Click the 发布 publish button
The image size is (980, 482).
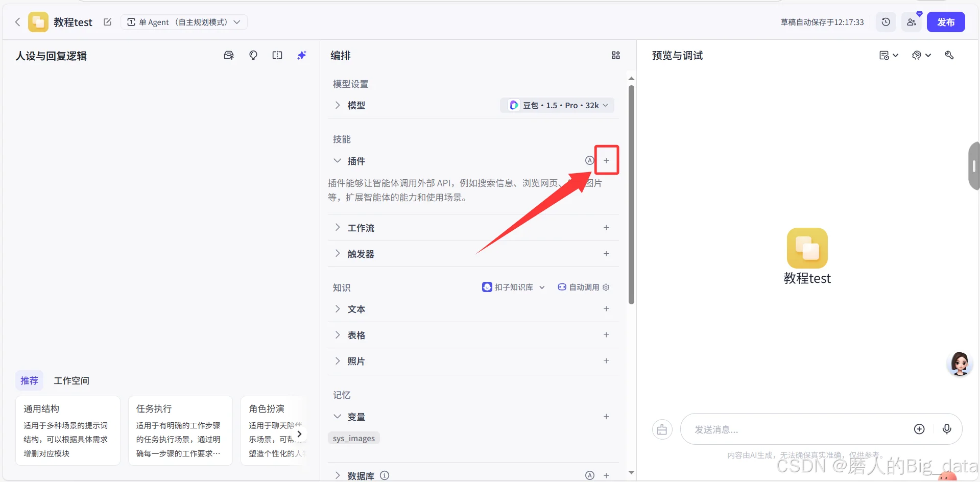click(x=946, y=22)
